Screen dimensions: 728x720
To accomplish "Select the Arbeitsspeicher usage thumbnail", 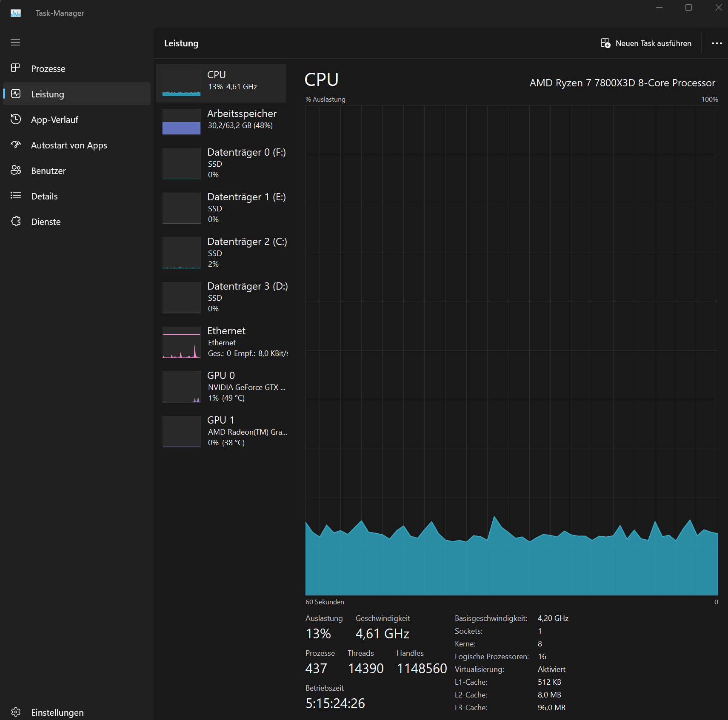I will tap(182, 122).
